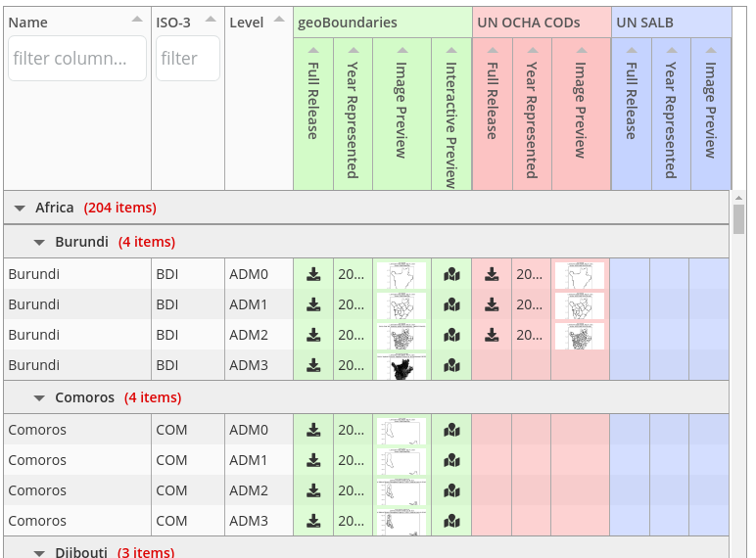Sort UN OCHA CODs Year Represented column
Viewport: 756px width, 558px height.
click(x=533, y=50)
